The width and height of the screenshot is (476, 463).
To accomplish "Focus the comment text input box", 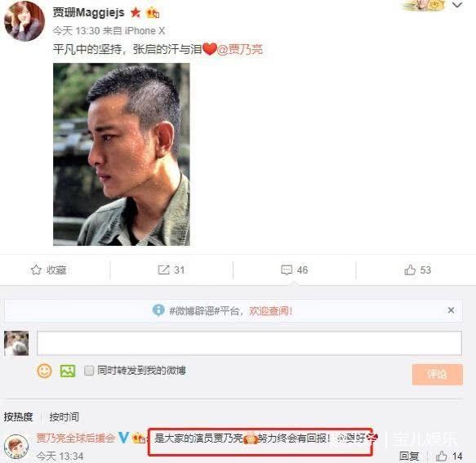I will 249,344.
